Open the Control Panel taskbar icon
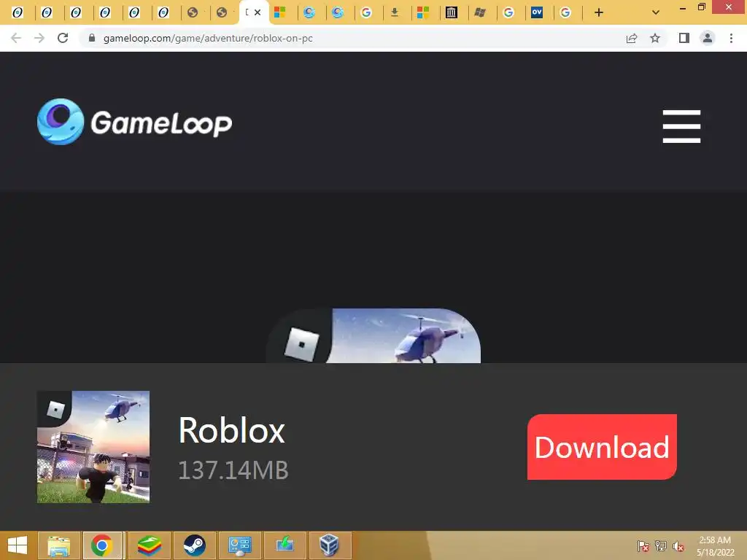 click(x=239, y=545)
